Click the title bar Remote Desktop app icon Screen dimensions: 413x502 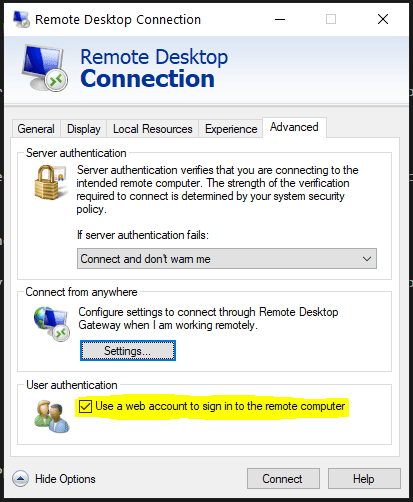click(x=21, y=19)
